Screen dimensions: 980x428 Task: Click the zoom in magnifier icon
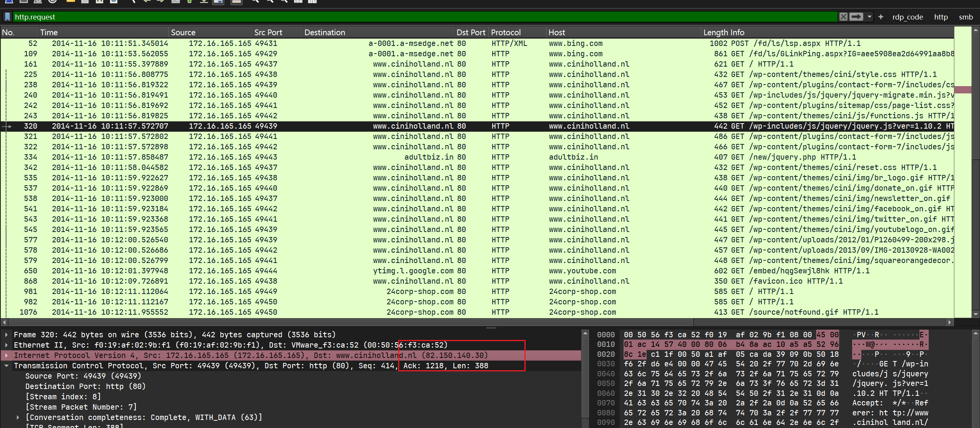click(255, 1)
